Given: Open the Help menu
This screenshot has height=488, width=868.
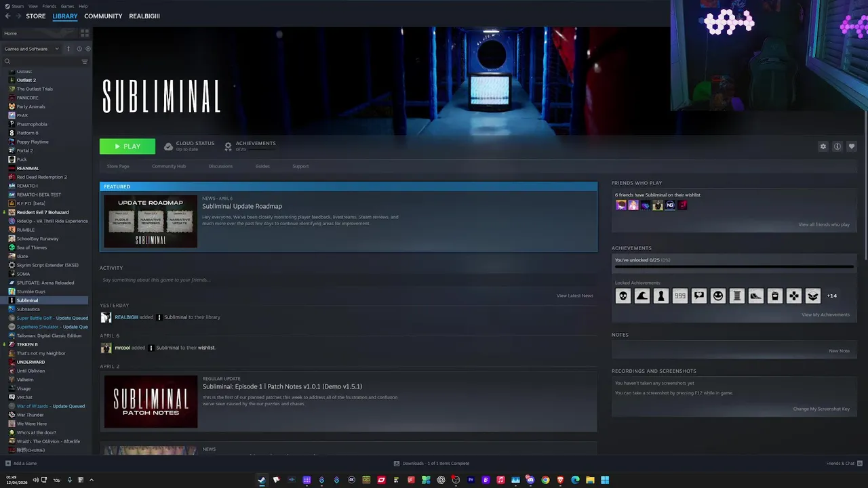Looking at the screenshot, I should (83, 6).
